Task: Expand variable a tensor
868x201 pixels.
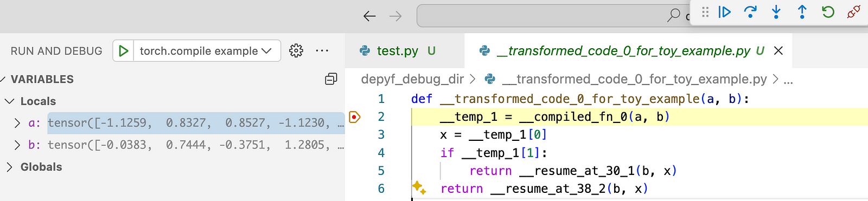Action: click(x=17, y=123)
